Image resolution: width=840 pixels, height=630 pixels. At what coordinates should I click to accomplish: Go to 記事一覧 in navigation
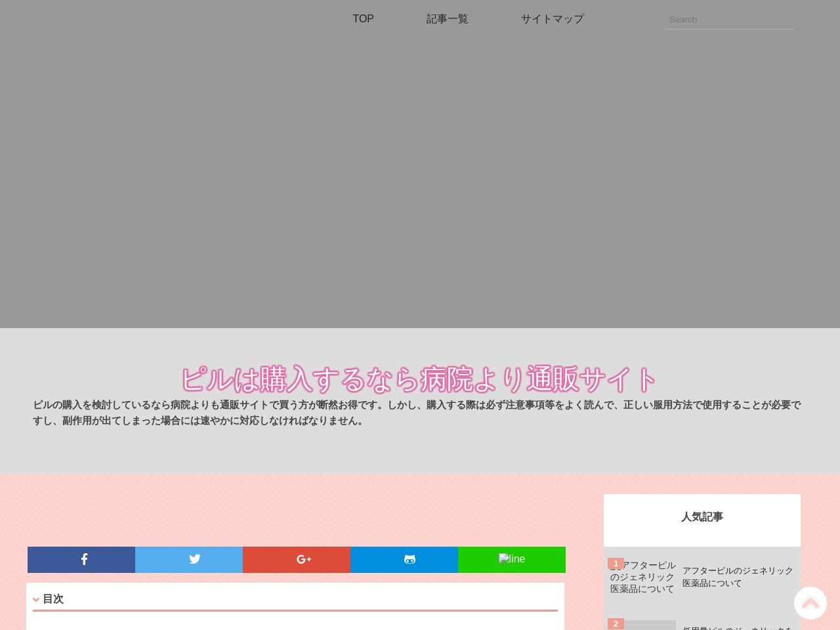[447, 19]
